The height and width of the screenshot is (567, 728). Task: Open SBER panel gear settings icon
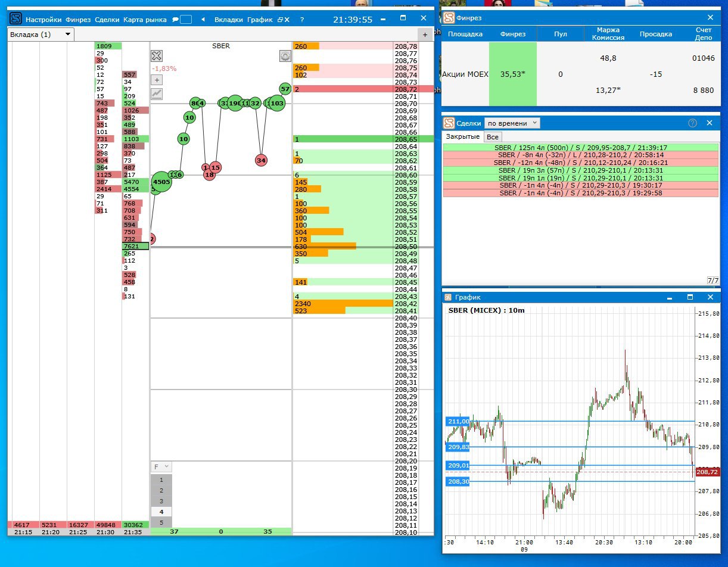pos(285,56)
